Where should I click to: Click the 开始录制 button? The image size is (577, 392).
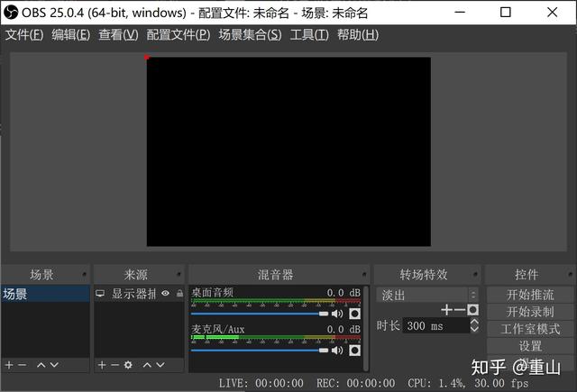pyautogui.click(x=530, y=312)
